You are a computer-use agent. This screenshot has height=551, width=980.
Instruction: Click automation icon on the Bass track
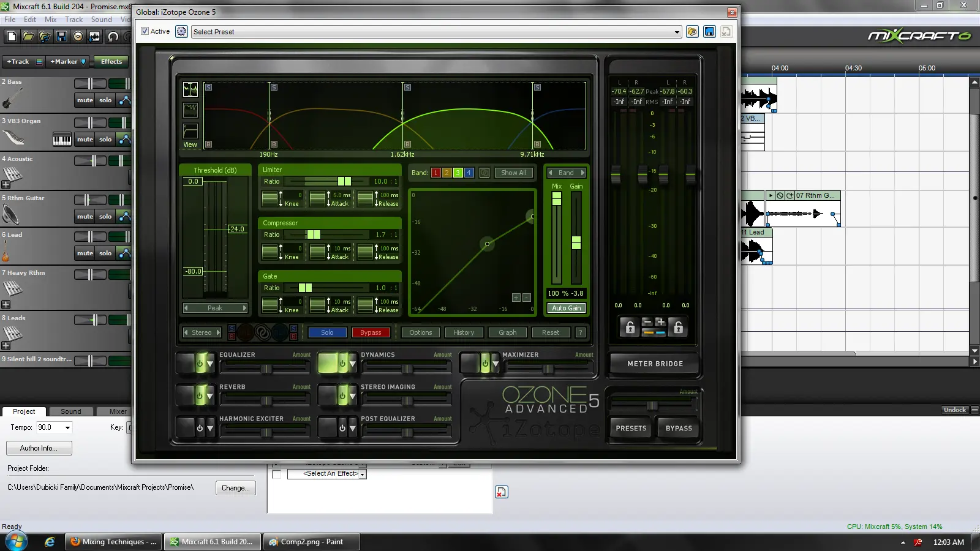point(124,100)
